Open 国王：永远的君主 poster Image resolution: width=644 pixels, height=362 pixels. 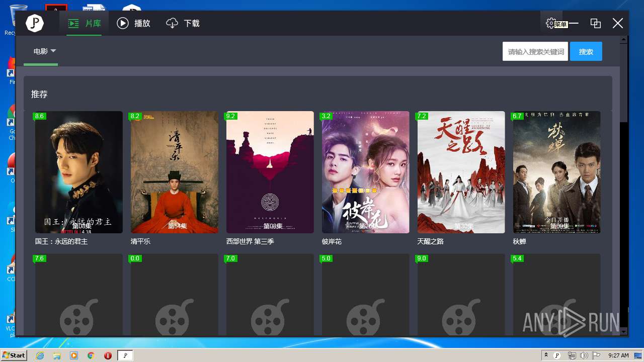pyautogui.click(x=79, y=172)
